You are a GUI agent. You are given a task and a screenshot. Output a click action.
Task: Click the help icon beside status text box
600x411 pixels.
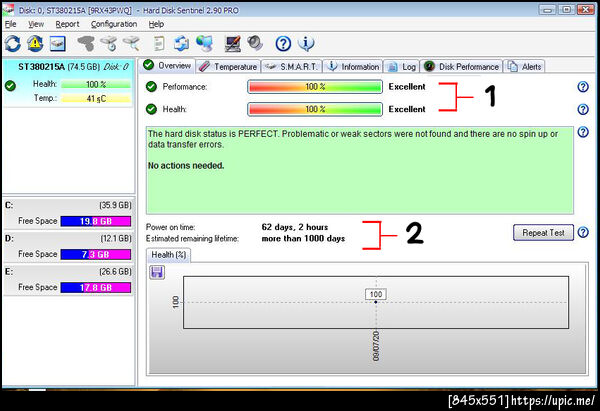point(583,132)
